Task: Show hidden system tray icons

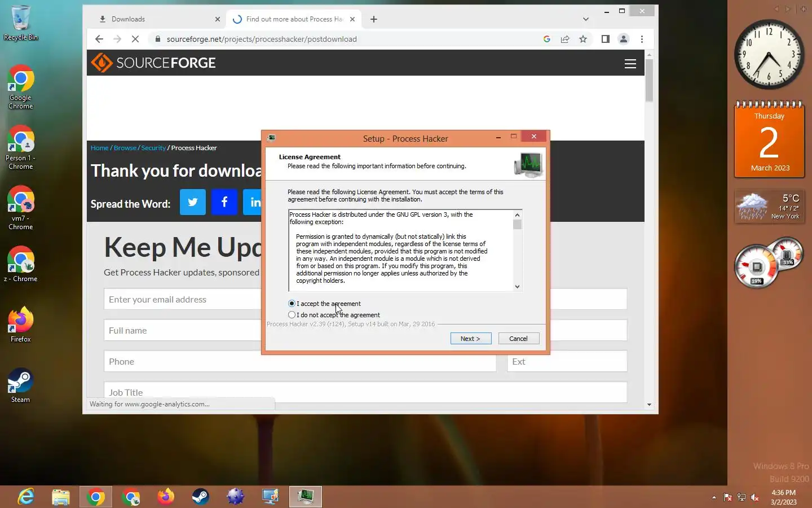Action: pyautogui.click(x=714, y=497)
